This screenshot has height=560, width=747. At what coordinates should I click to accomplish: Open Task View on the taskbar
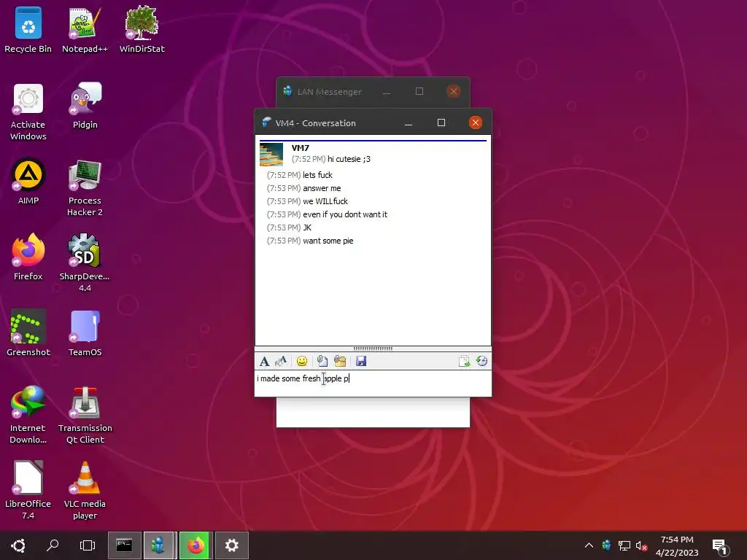pyautogui.click(x=88, y=545)
